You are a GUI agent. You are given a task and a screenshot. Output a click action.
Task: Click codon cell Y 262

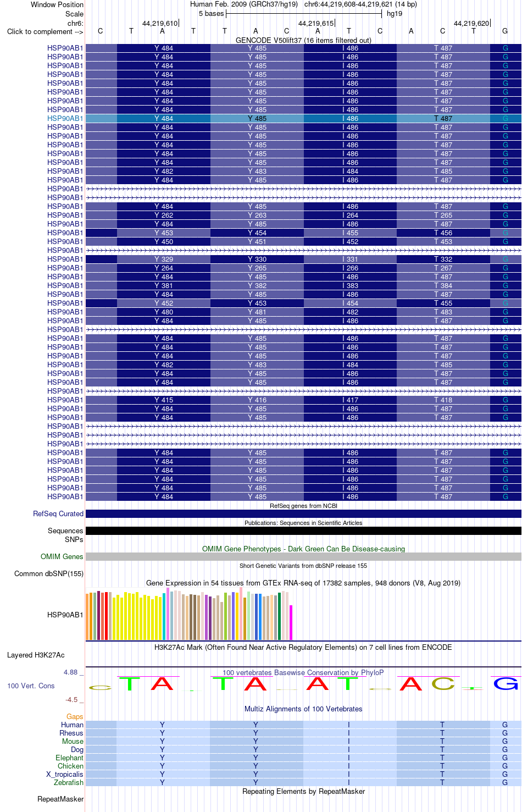164,215
